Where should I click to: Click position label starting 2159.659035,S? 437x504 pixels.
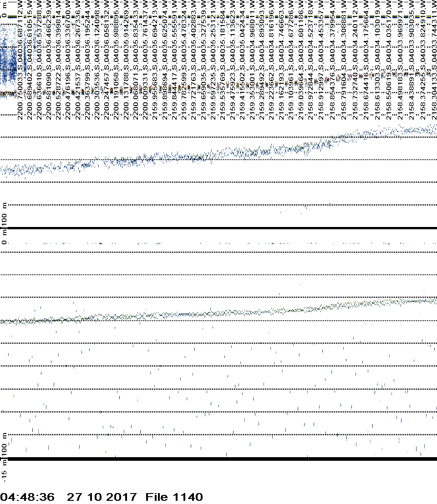[203, 60]
